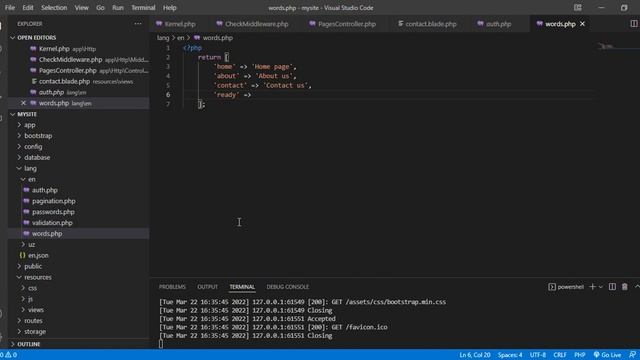The width and height of the screenshot is (640, 360).
Task: Click Ln 6, Col 20 in status bar
Action: pos(475,355)
